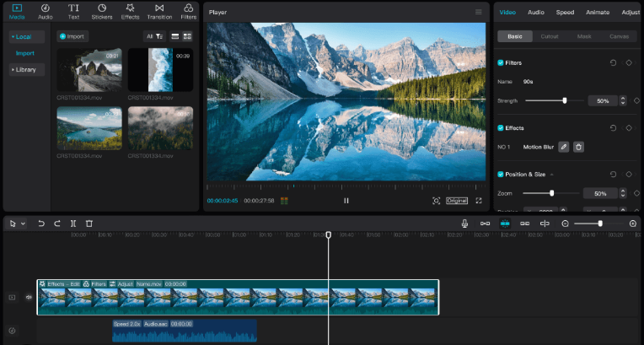This screenshot has width=644, height=345.
Task: Click the Import button above media thumbnails
Action: click(72, 36)
